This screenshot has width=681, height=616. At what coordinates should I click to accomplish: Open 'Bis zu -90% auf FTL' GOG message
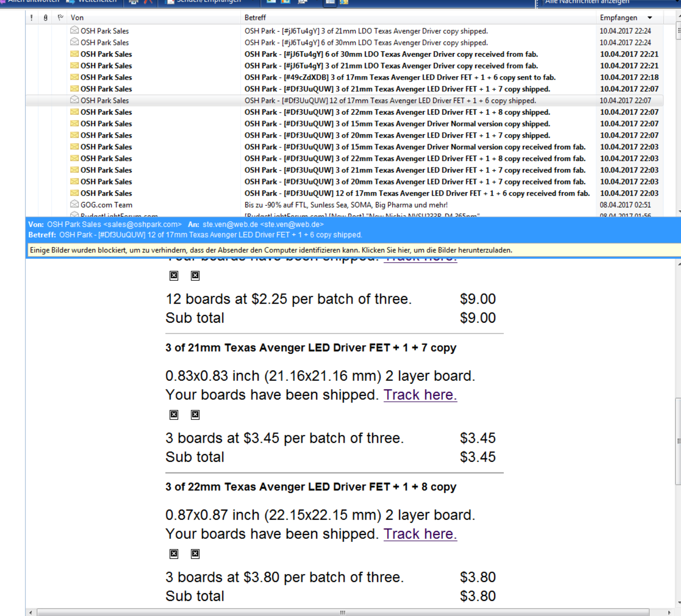coord(346,205)
